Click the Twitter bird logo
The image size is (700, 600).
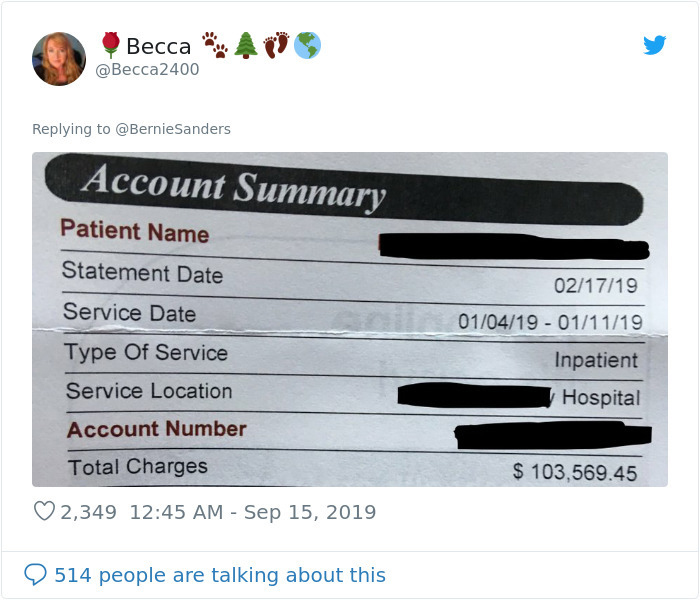click(x=654, y=45)
